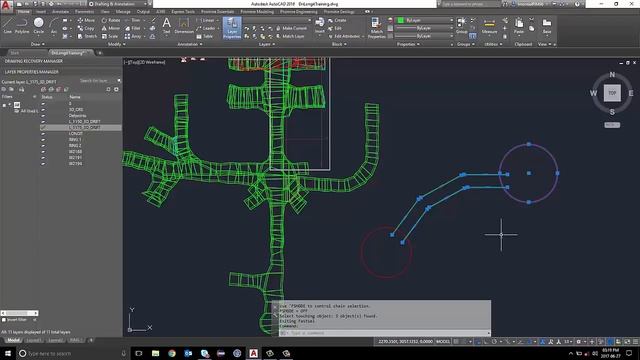
Task: Open Layer Properties manager button
Action: click(x=232, y=28)
